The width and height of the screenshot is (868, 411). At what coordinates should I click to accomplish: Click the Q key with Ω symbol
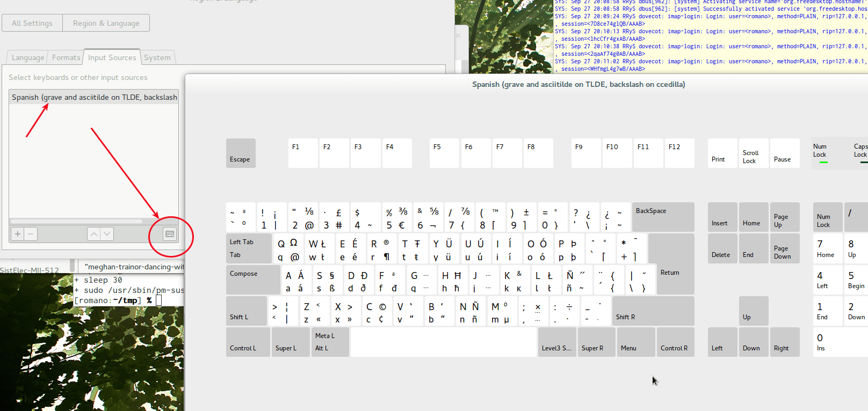[x=288, y=248]
